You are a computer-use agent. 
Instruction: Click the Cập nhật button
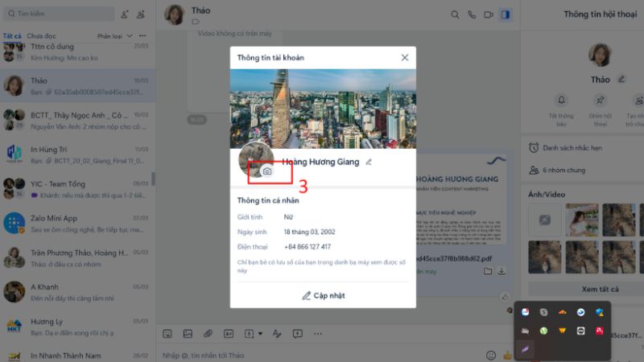click(x=324, y=295)
